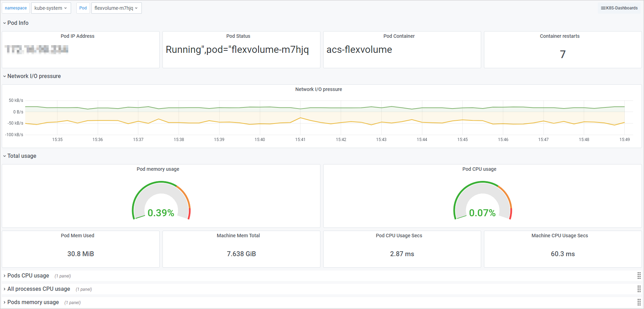Click the Pod IP Address panel title
The width and height of the screenshot is (644, 309).
(x=77, y=36)
